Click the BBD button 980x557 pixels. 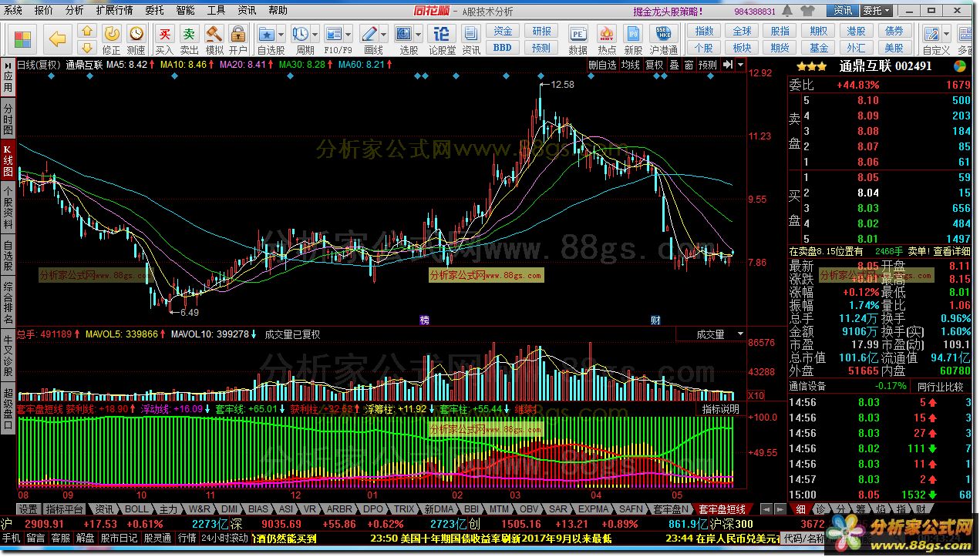point(503,48)
